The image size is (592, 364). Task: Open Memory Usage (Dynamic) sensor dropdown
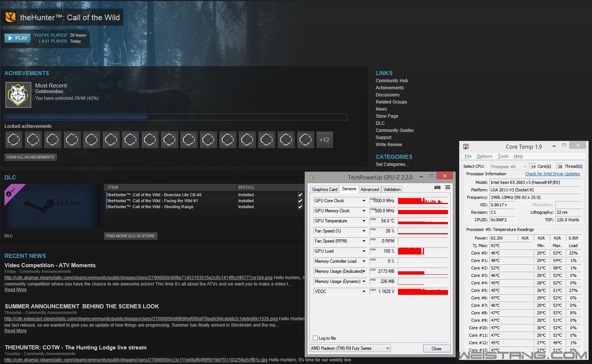[364, 281]
